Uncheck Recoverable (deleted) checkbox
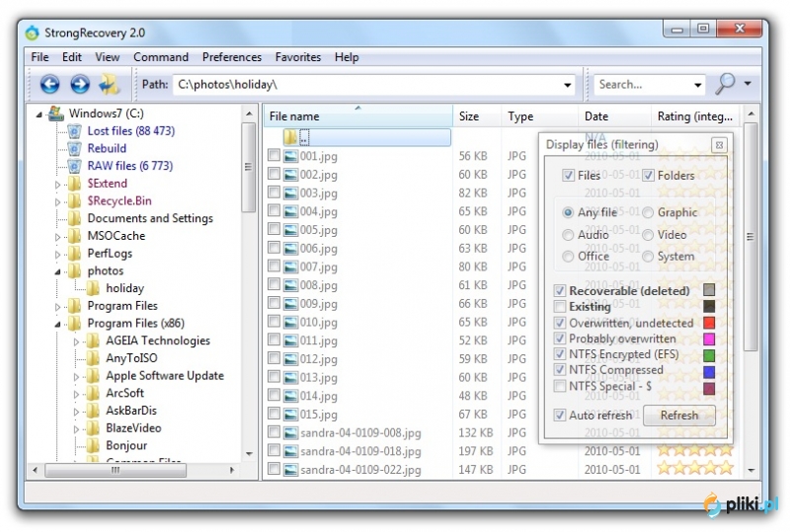 tap(559, 291)
